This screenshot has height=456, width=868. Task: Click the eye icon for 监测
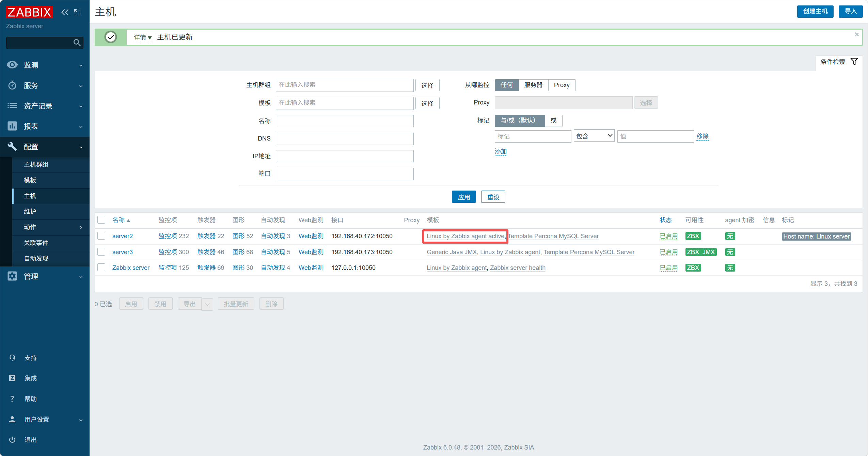pyautogui.click(x=12, y=65)
